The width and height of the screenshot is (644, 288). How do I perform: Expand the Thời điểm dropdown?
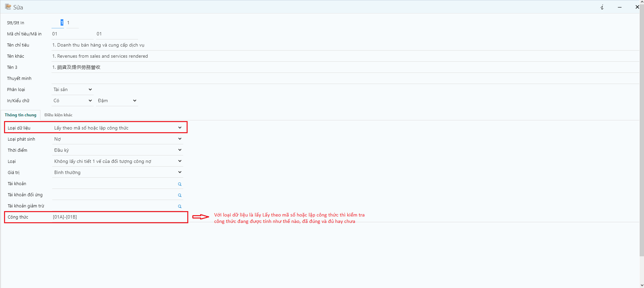point(118,150)
